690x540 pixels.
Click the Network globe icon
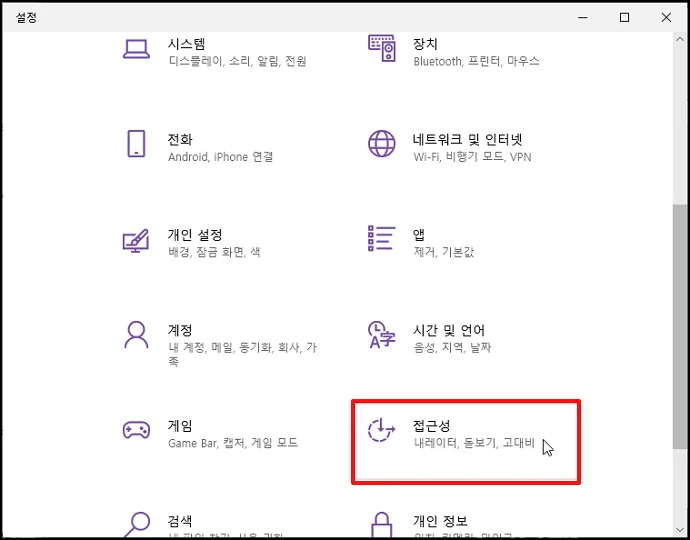click(x=382, y=143)
